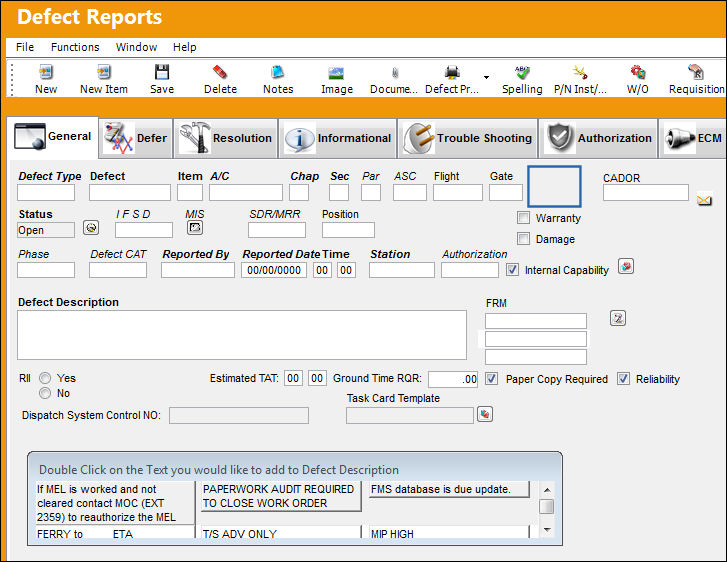The width and height of the screenshot is (727, 562).
Task: Uncheck the Reliability checkbox
Action: click(x=624, y=379)
